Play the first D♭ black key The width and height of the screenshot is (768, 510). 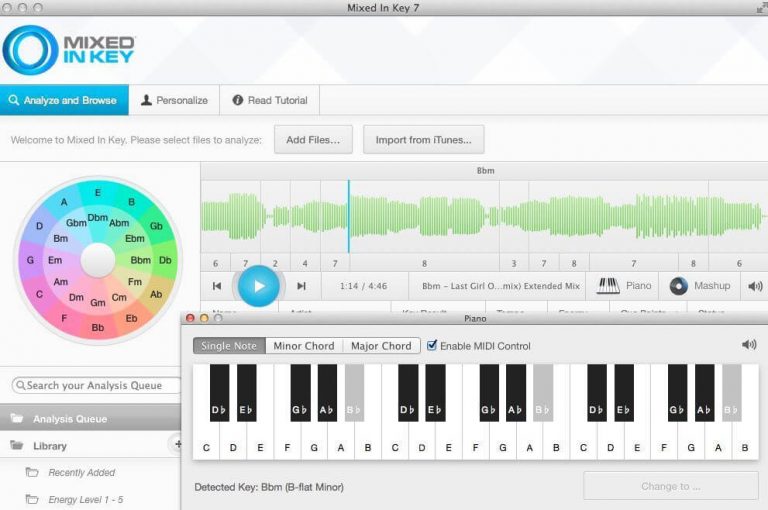tap(219, 393)
